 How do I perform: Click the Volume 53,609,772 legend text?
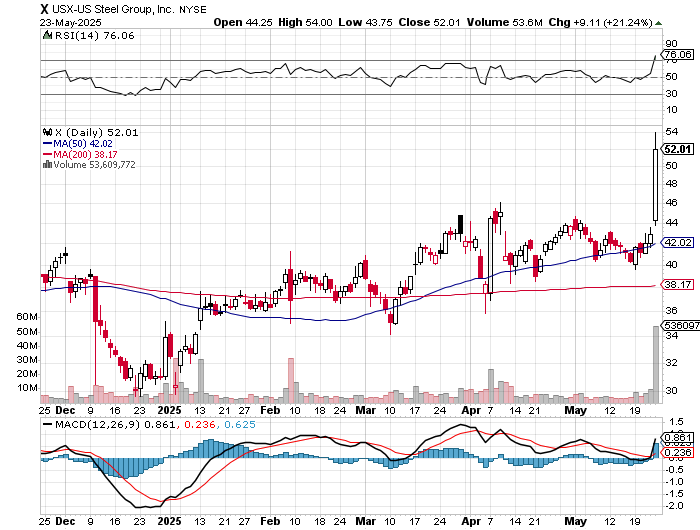pos(94,164)
